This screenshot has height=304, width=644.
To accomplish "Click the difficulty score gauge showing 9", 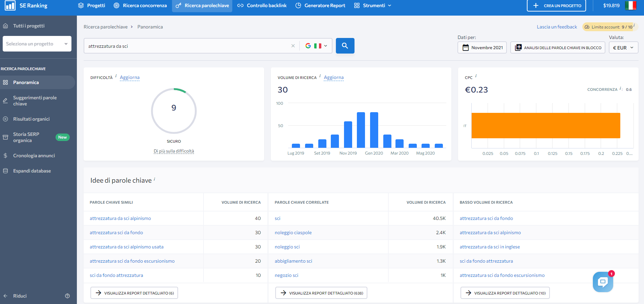I will [x=174, y=111].
